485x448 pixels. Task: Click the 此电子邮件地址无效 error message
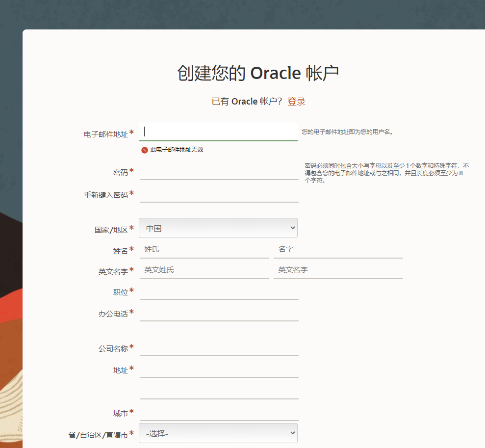tap(177, 150)
